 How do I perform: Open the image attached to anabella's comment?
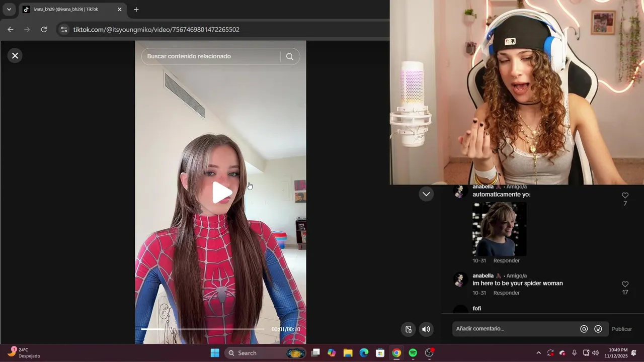pos(499,229)
